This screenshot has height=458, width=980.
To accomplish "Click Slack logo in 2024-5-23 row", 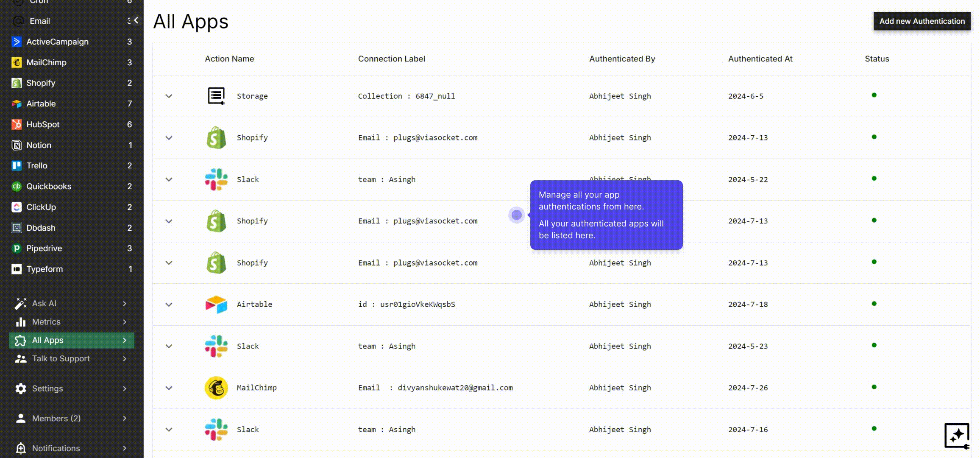I will (216, 346).
